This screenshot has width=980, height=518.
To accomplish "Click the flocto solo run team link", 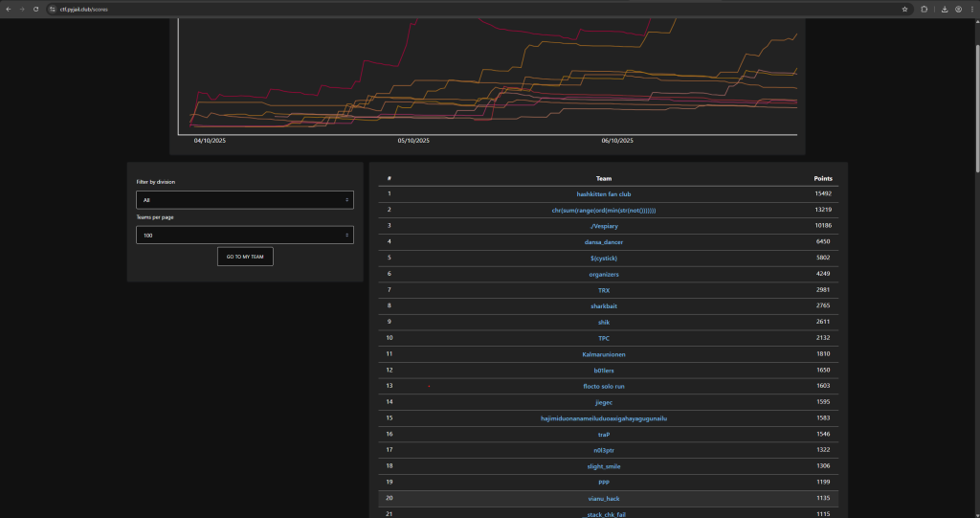I will [604, 386].
